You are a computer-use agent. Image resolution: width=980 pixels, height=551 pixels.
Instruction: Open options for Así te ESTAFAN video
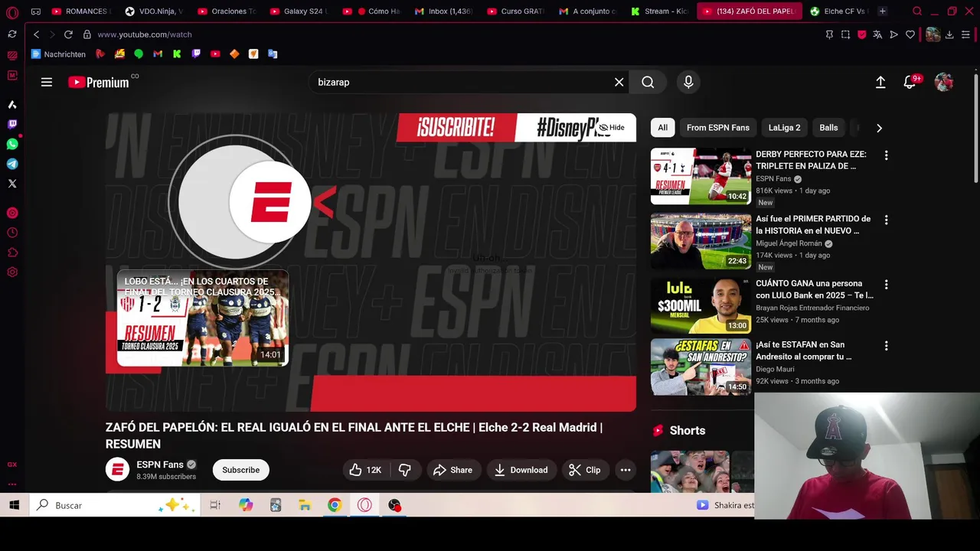pos(886,346)
